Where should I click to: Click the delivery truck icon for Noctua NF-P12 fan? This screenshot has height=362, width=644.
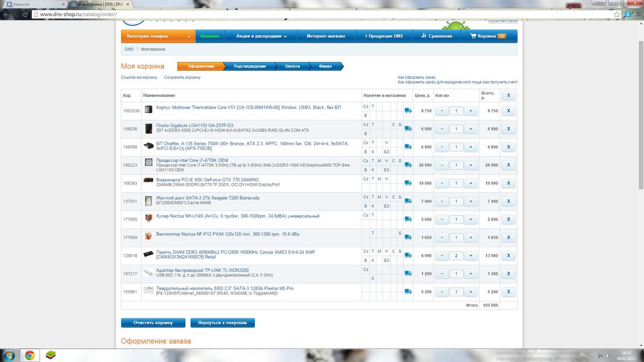click(408, 237)
